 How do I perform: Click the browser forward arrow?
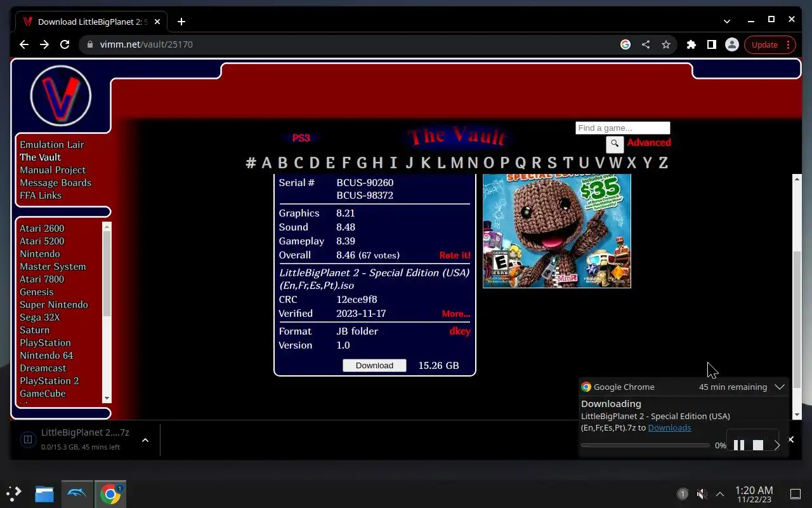[x=44, y=44]
